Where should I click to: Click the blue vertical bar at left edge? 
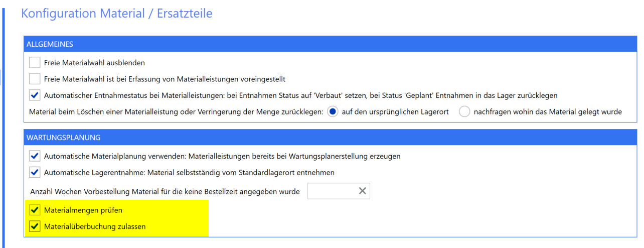tap(4, 126)
